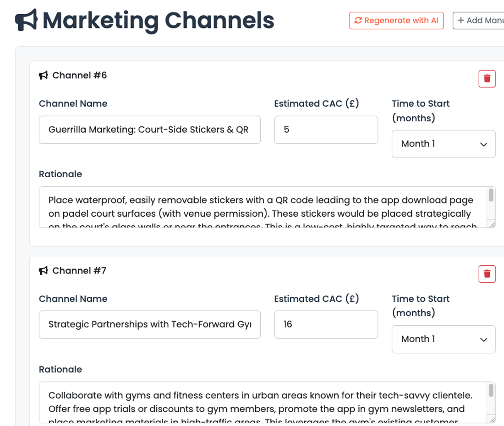504x426 pixels.
Task: Click the chevron on Channel #7's month selector
Action: pos(483,339)
